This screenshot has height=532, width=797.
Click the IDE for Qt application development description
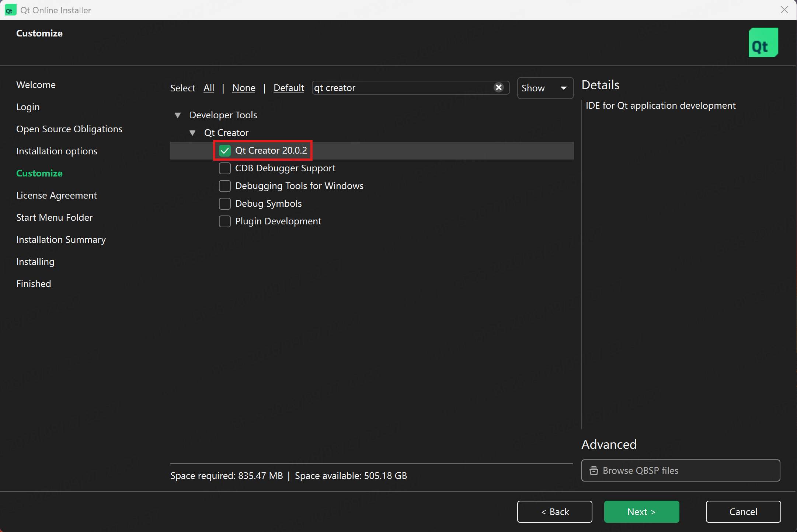point(661,106)
